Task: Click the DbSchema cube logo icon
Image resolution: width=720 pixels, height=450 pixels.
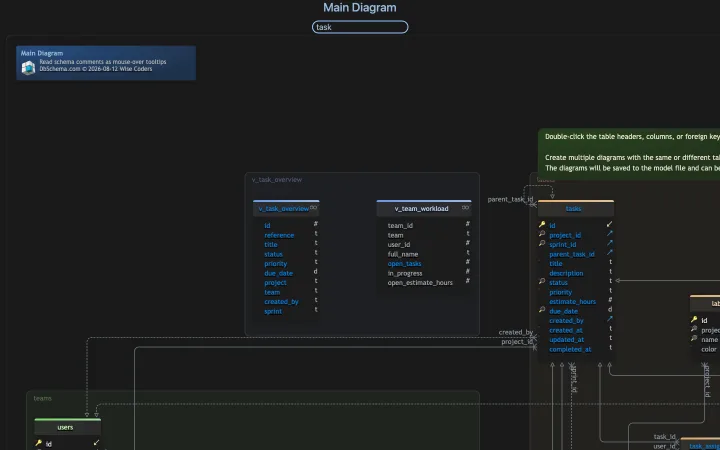Action: tap(28, 68)
